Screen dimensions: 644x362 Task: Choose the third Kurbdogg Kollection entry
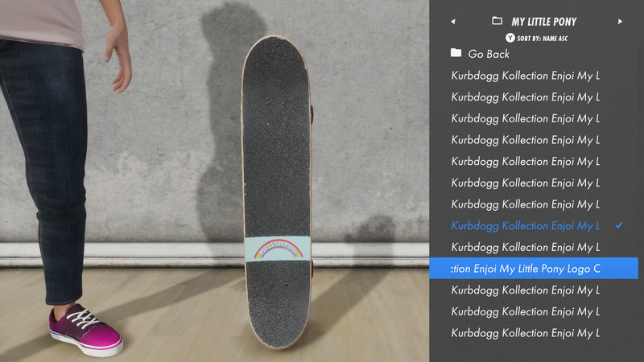[x=526, y=118]
